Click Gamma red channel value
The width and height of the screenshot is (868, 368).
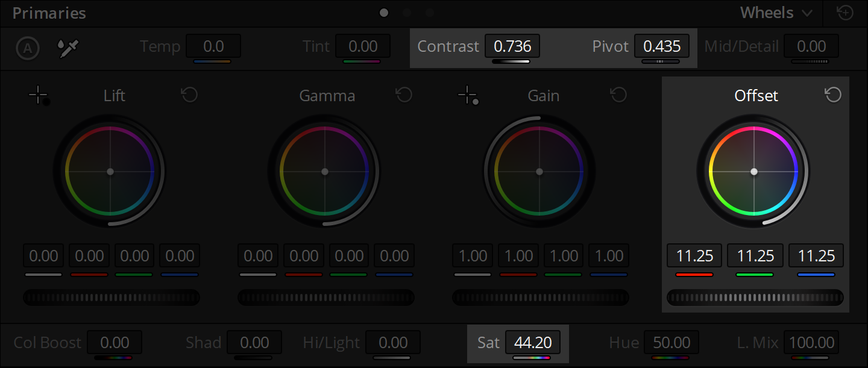tap(304, 256)
